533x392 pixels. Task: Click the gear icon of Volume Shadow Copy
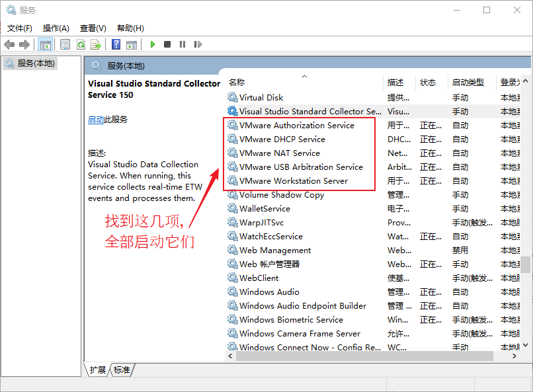[233, 195]
